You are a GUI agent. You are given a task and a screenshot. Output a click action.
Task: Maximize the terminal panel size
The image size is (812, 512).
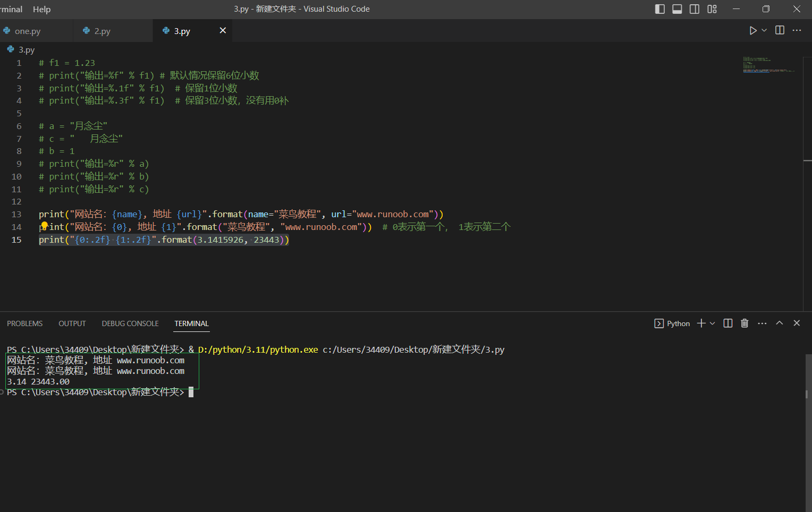click(x=780, y=323)
